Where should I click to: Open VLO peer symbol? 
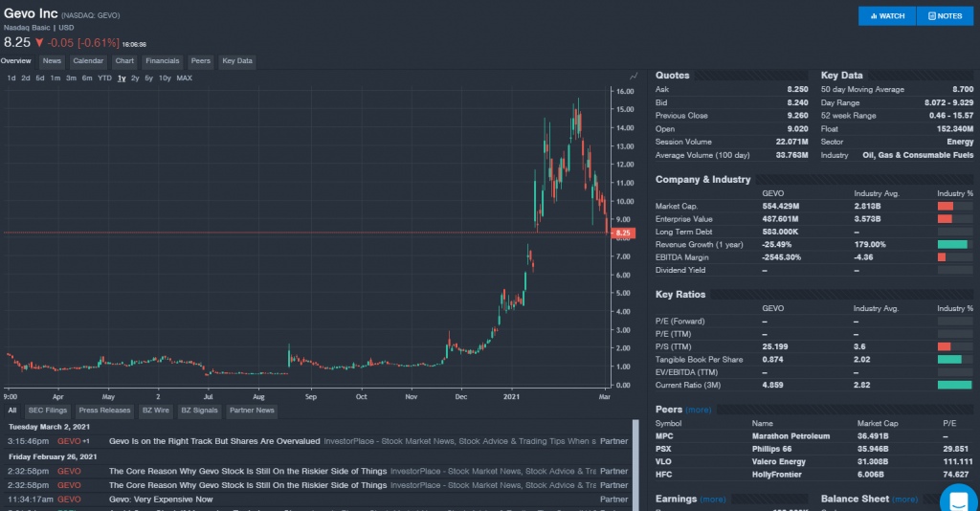click(x=663, y=461)
